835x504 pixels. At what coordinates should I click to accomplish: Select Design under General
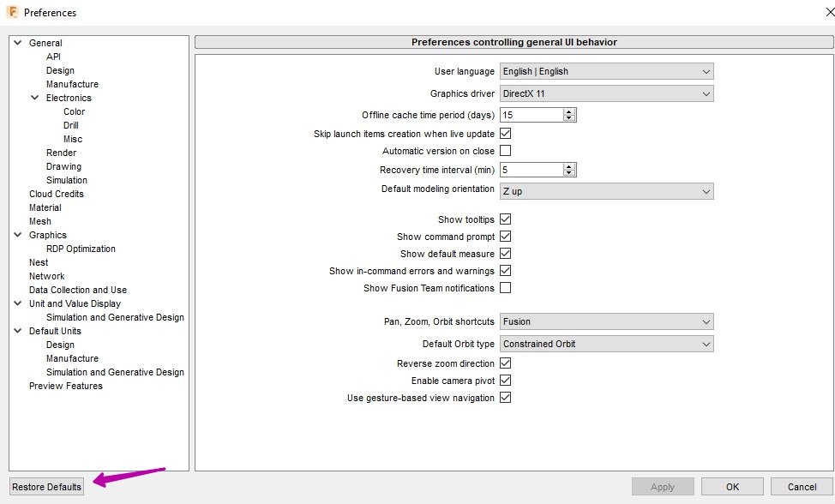(x=60, y=70)
